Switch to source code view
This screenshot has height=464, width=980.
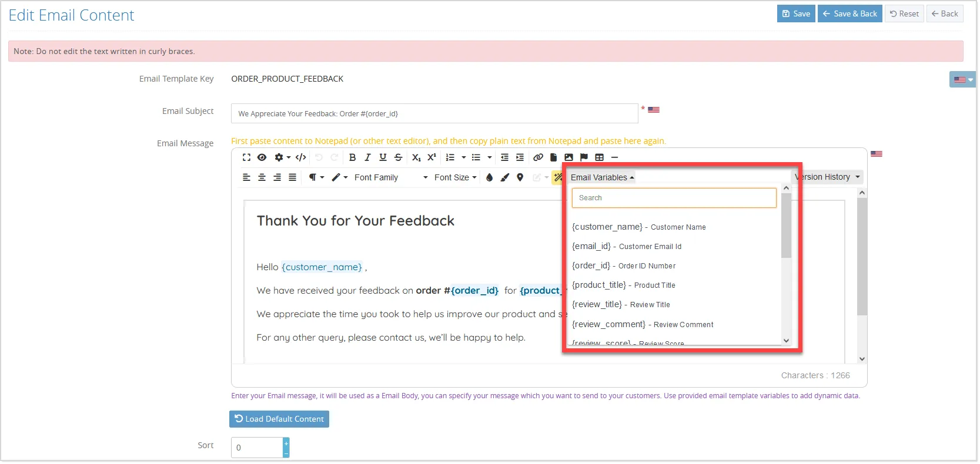[301, 157]
